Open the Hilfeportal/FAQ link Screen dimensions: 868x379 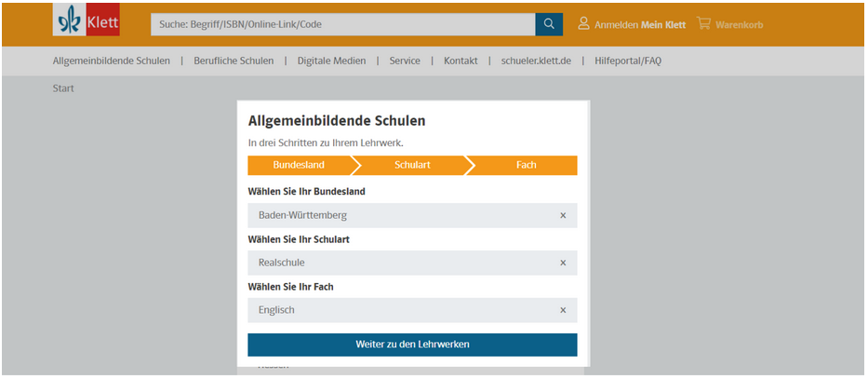tap(628, 61)
